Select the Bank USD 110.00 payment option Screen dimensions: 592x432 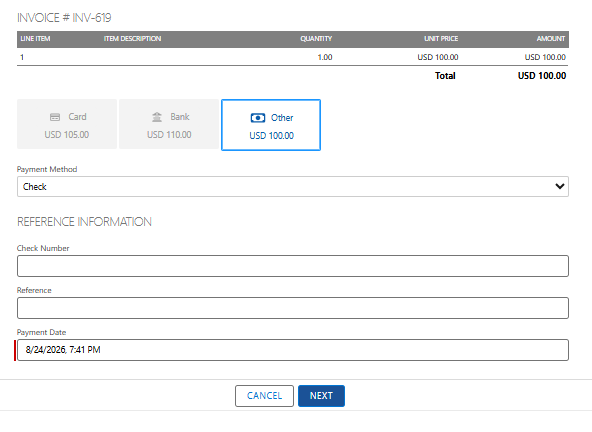[169, 124]
